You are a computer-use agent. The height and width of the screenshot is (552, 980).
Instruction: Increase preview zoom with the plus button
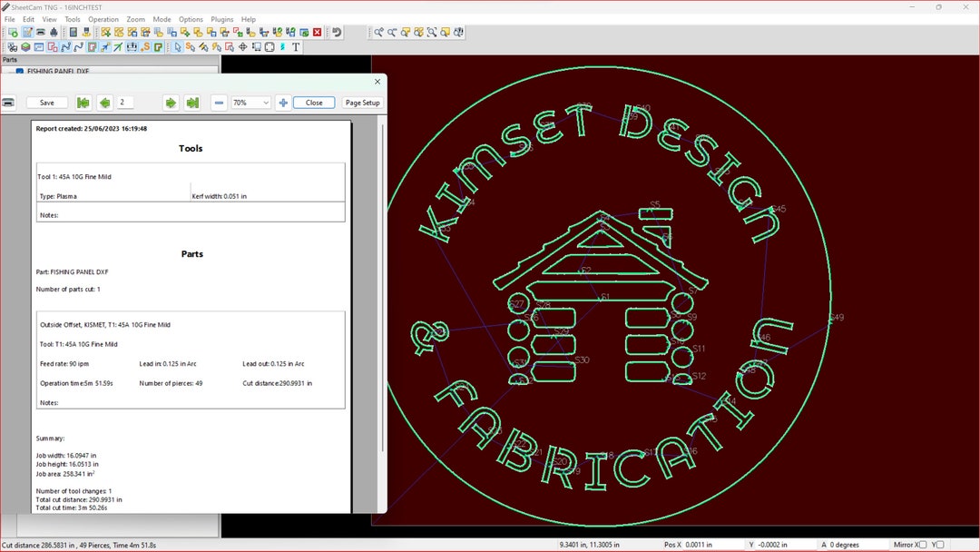[x=283, y=103]
